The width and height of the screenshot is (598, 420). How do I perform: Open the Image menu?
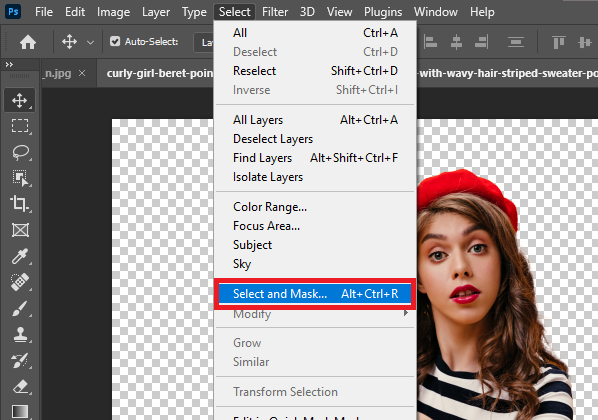[113, 12]
